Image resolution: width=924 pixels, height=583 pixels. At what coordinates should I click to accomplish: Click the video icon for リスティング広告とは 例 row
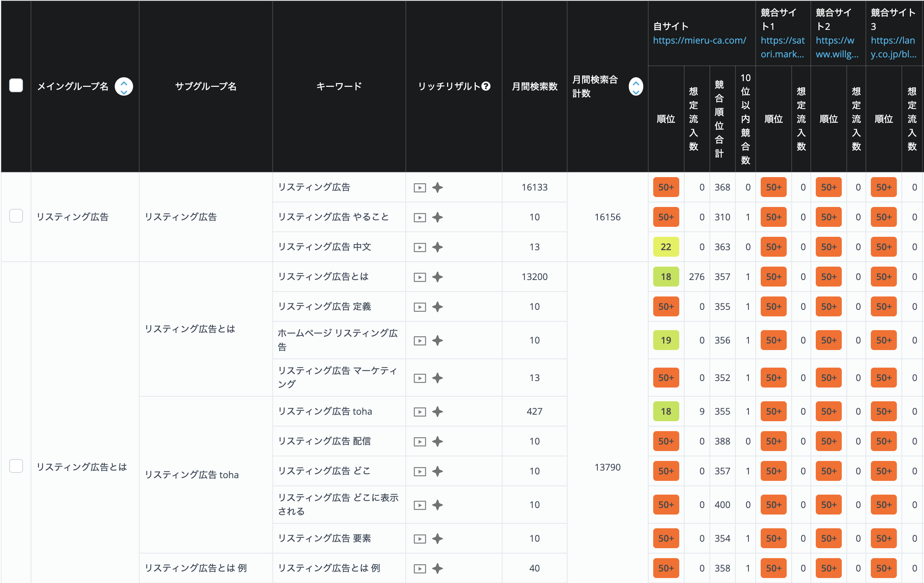pyautogui.click(x=420, y=569)
